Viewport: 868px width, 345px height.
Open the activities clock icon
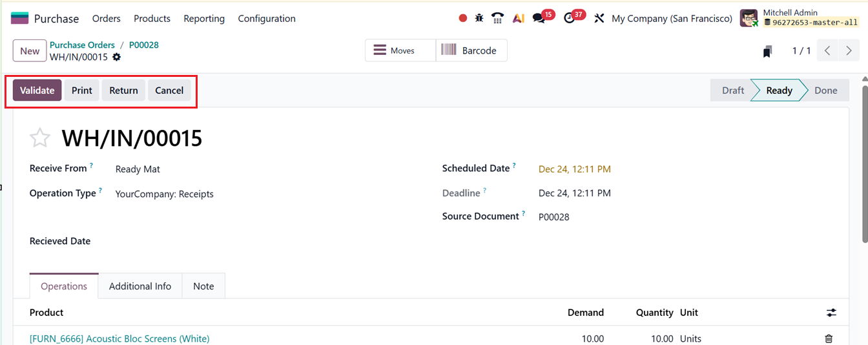[569, 18]
